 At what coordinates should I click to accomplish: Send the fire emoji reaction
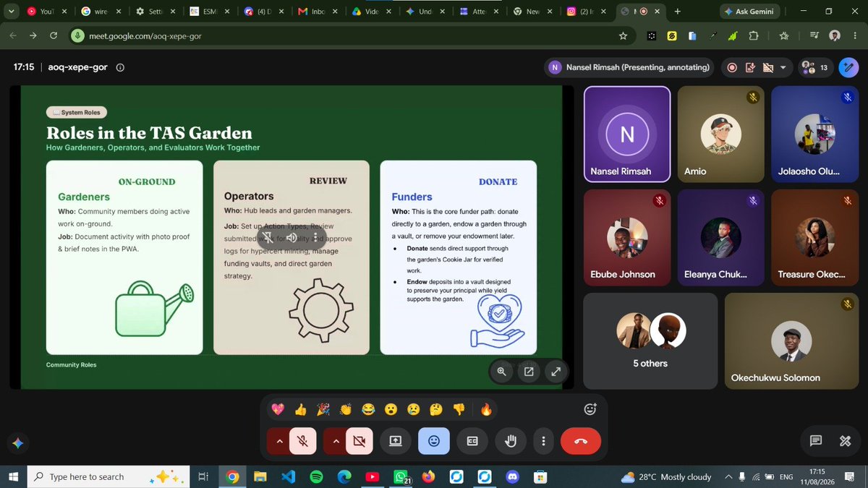(486, 410)
